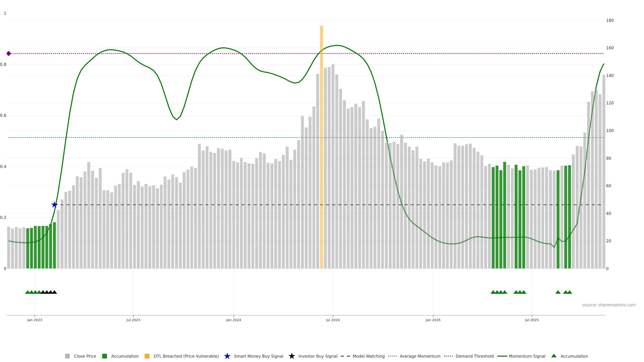Image resolution: width=644 pixels, height=362 pixels.
Task: Click the dashed Model Watching legend line icon
Action: tap(345, 356)
